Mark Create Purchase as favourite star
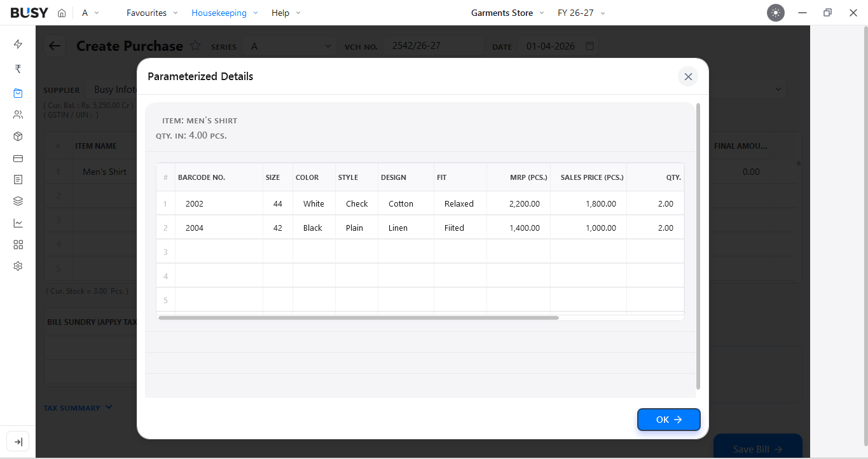Screen dimensions: 868x459 point(196,46)
